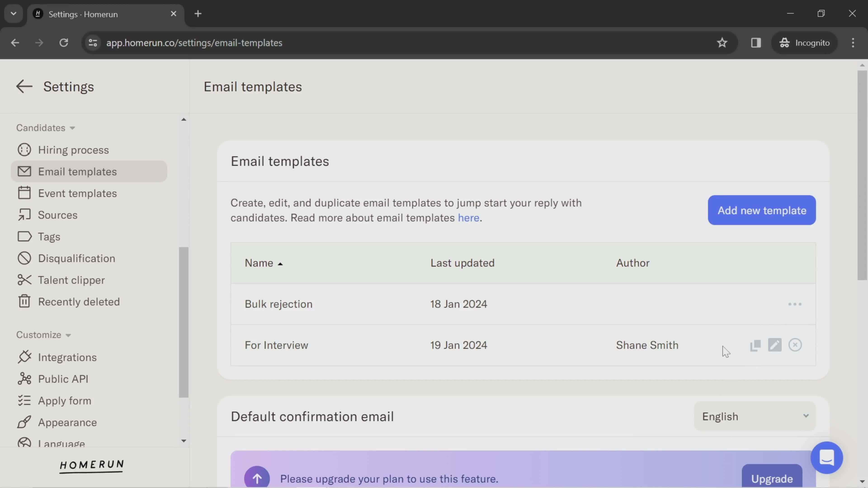
Task: Collapse the Candidates section
Action: (45, 128)
